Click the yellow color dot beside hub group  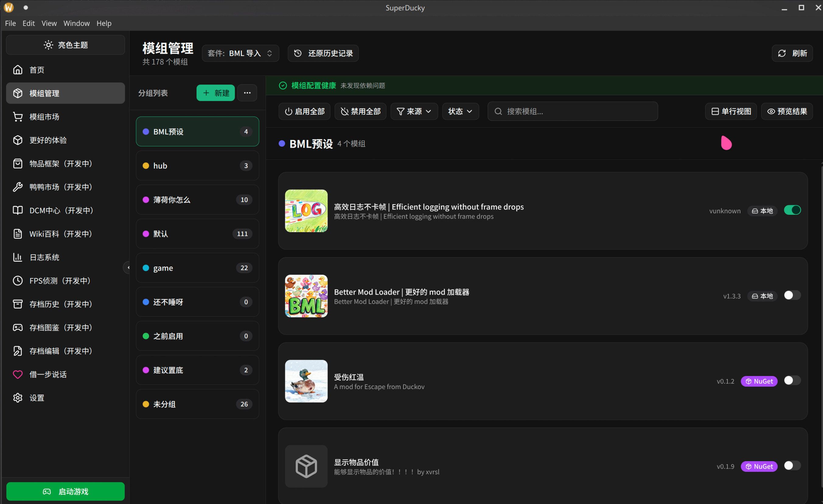coord(145,165)
